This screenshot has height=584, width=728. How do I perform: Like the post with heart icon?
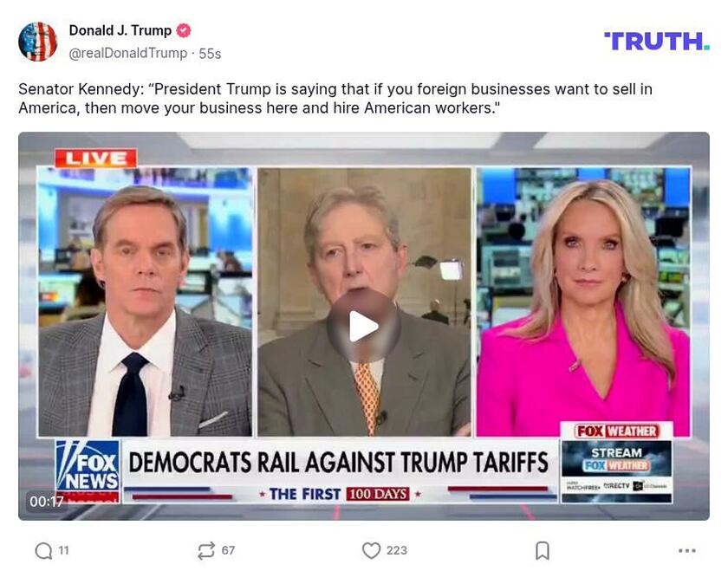(371, 550)
